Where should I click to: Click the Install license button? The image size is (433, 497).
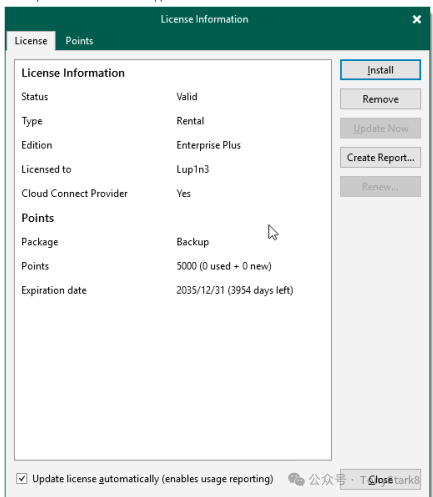tap(380, 70)
